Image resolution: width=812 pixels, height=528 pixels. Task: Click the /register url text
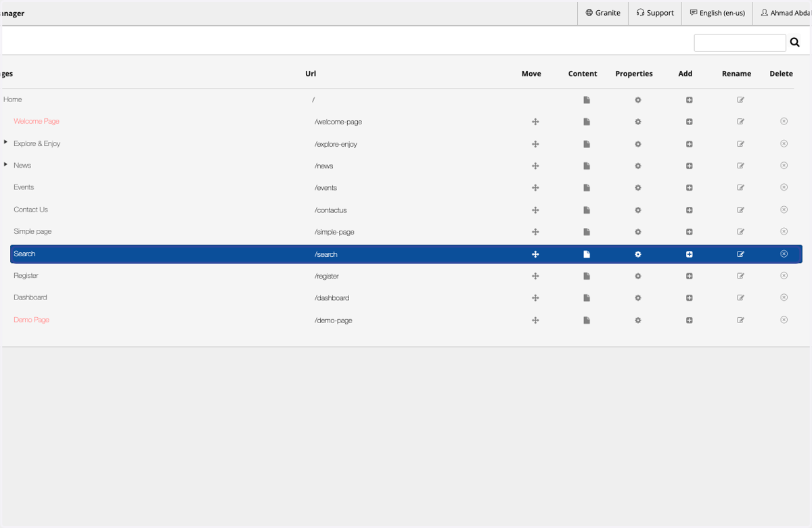coord(327,276)
